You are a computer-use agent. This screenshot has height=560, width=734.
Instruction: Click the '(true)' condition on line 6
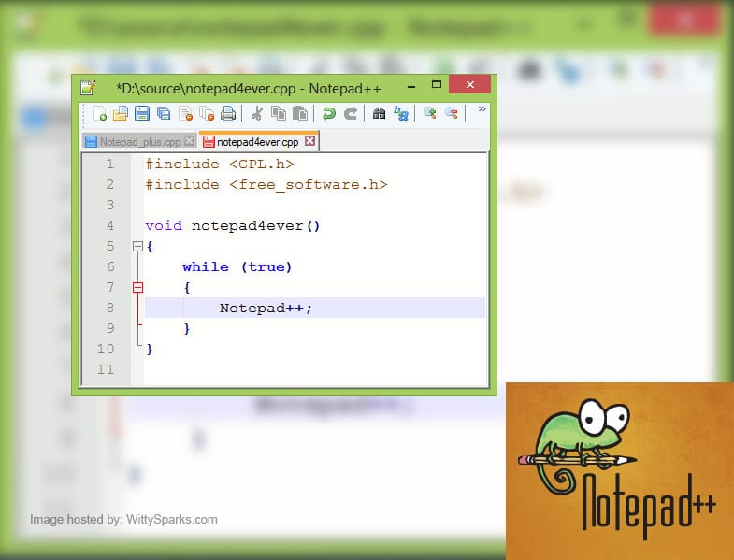tap(266, 266)
